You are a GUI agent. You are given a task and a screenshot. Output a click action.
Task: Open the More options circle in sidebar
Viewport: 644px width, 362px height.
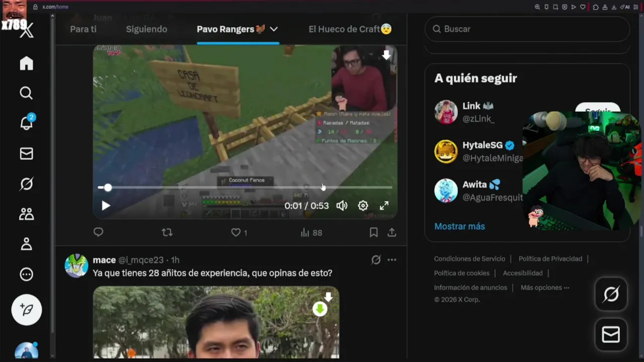(26, 274)
